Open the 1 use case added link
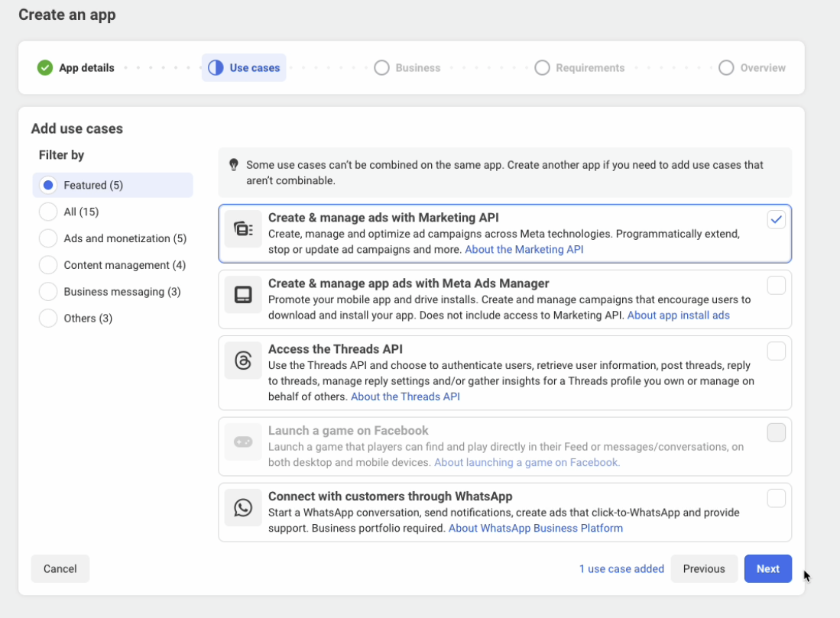The height and width of the screenshot is (618, 840). (621, 569)
